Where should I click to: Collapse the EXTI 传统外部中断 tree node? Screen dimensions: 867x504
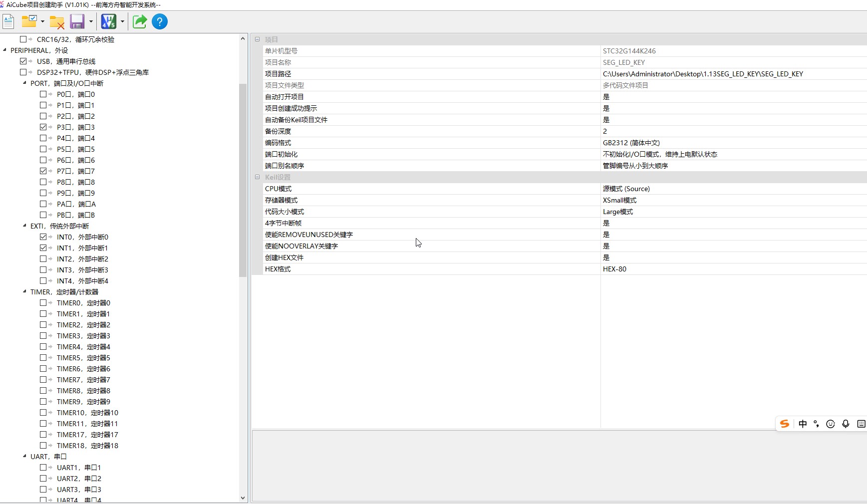(x=24, y=226)
